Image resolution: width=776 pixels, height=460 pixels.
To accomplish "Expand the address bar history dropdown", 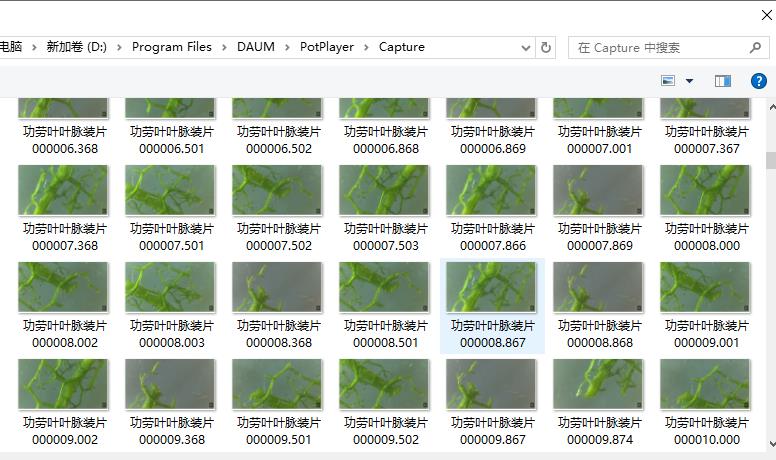I will click(526, 47).
